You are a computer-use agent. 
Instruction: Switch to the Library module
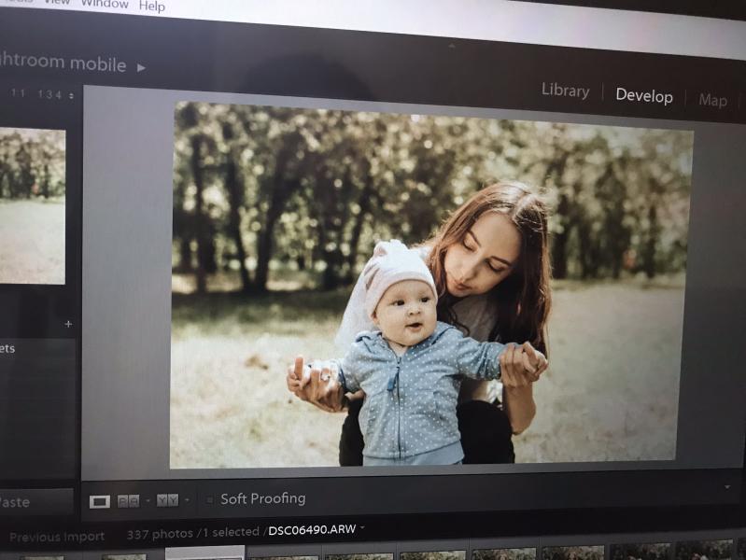coord(565,91)
